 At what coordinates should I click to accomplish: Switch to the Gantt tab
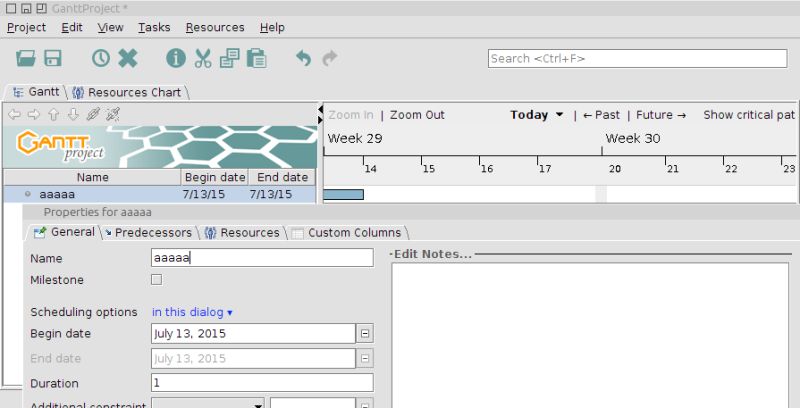36,92
